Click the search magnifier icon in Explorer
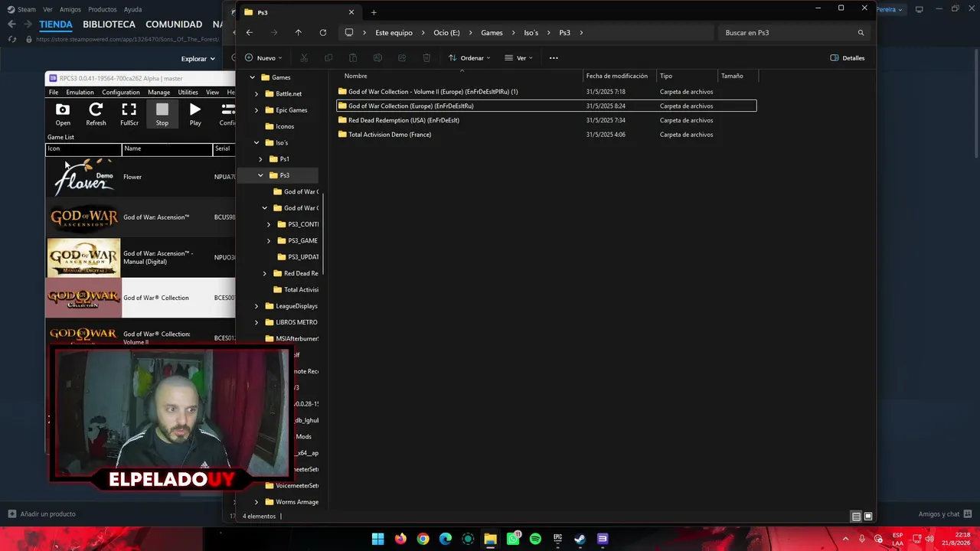The width and height of the screenshot is (980, 551). 861,33
